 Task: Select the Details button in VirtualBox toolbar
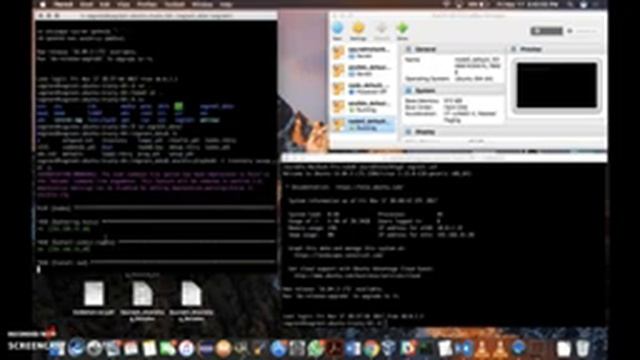[547, 31]
